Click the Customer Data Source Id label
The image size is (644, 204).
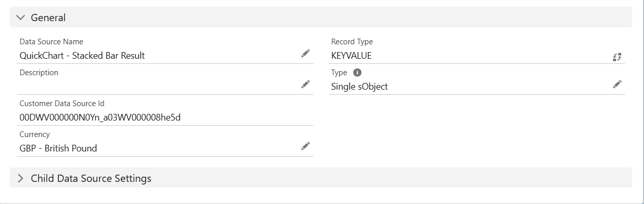pos(62,104)
